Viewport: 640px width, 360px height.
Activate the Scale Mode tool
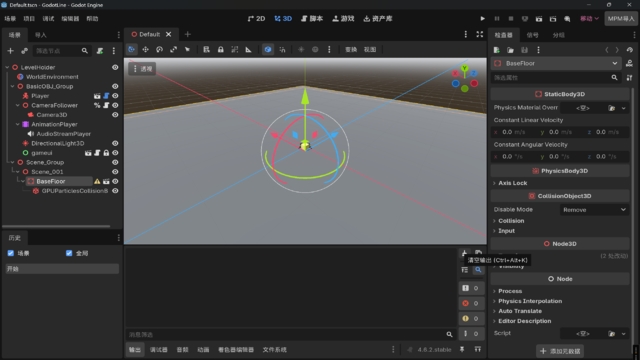pos(173,49)
